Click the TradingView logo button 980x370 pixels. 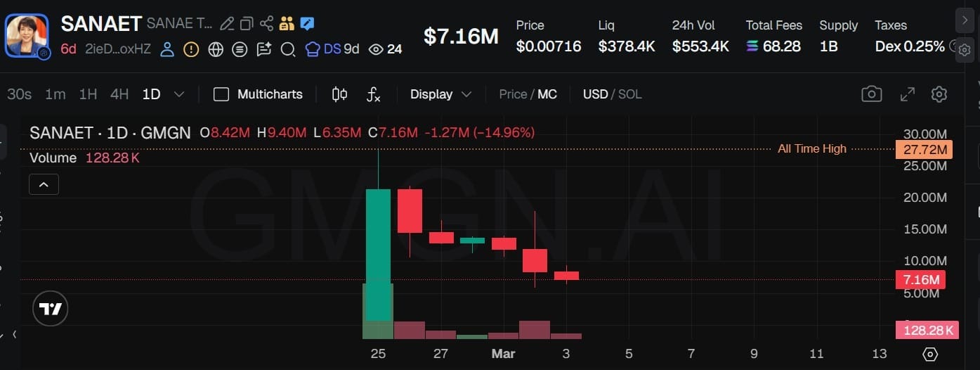[51, 308]
